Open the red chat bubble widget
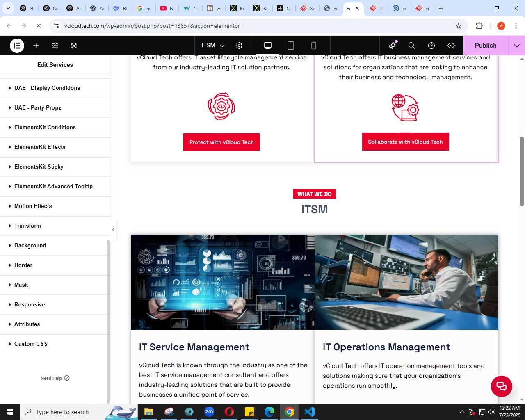Screen dimensions: 525x420 pyautogui.click(x=502, y=386)
